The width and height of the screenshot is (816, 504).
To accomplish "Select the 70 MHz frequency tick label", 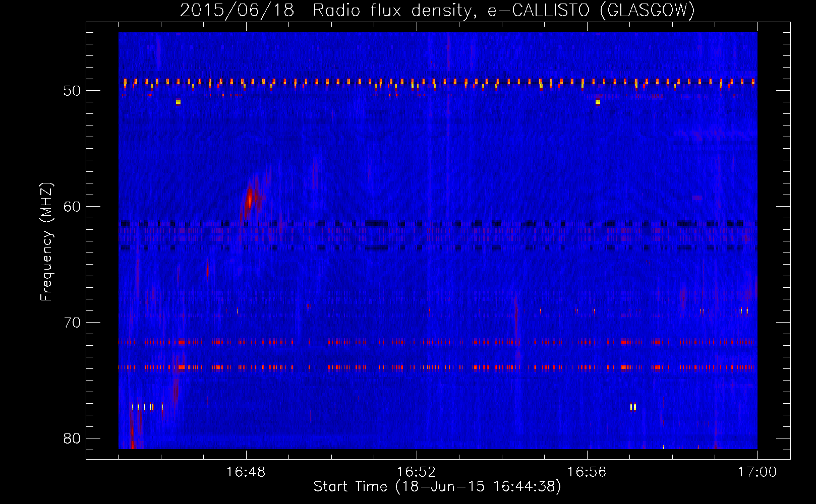I will click(72, 323).
